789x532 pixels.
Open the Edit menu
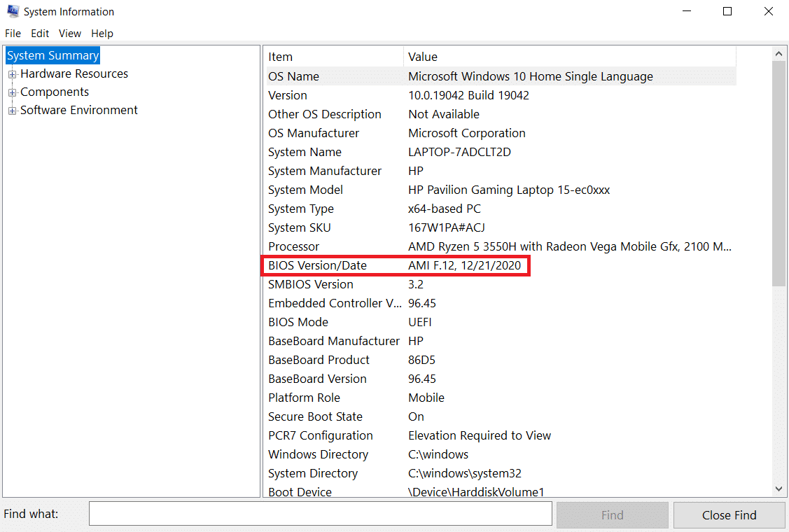pyautogui.click(x=40, y=34)
